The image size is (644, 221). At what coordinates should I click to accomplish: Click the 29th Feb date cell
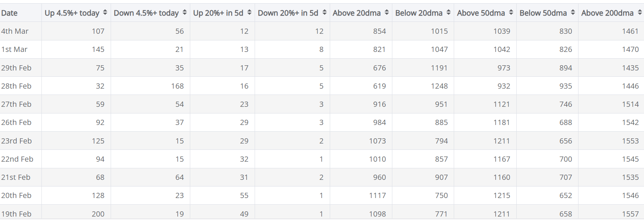16,68
